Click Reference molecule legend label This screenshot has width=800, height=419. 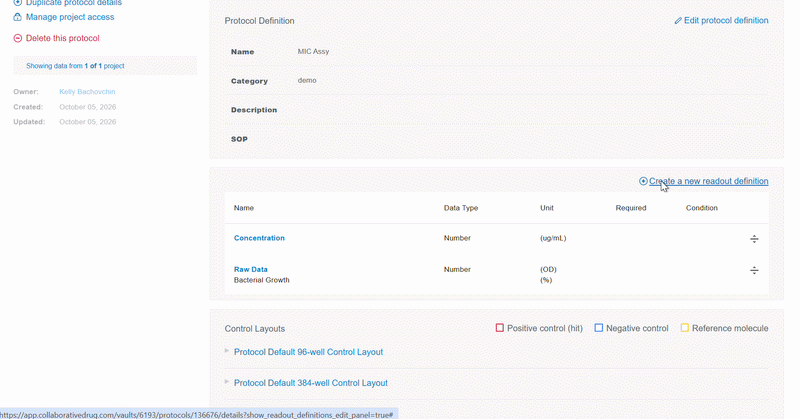(x=730, y=328)
